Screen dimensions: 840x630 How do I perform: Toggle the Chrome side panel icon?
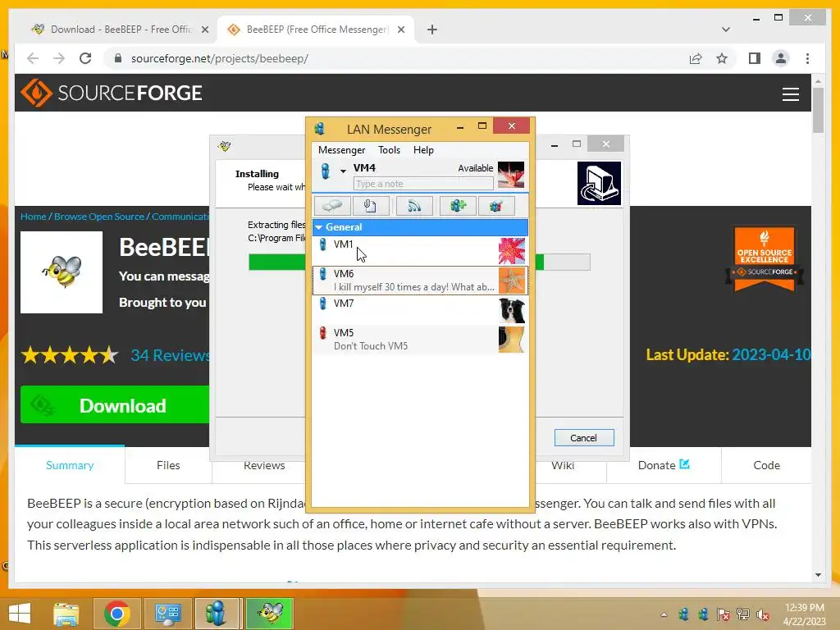tap(755, 58)
